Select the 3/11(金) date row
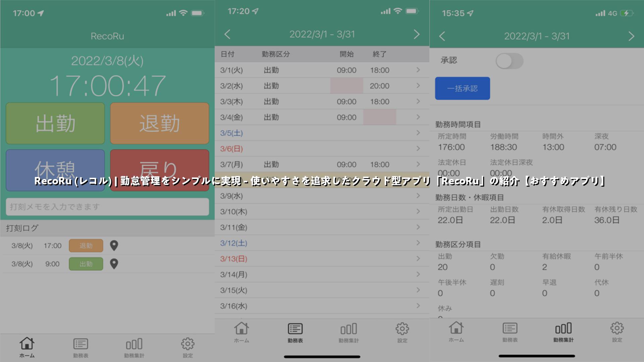 tap(322, 227)
